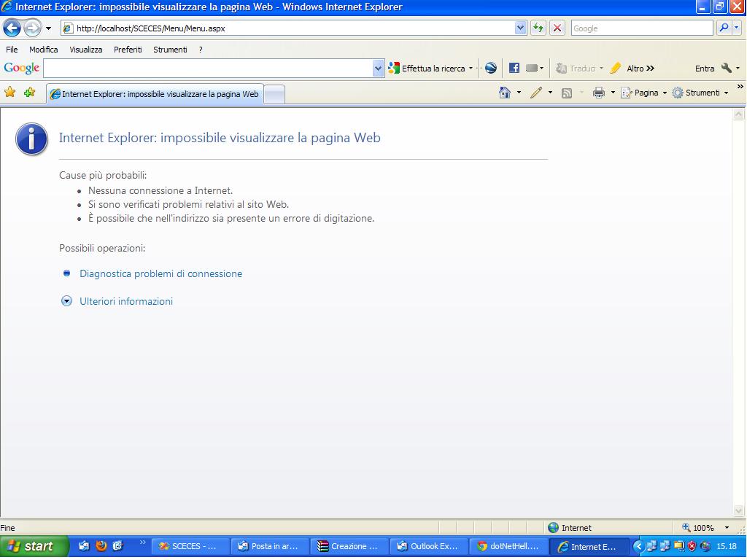Open the Strumenti menu in the menu bar
This screenshot has width=747, height=560.
click(x=170, y=50)
